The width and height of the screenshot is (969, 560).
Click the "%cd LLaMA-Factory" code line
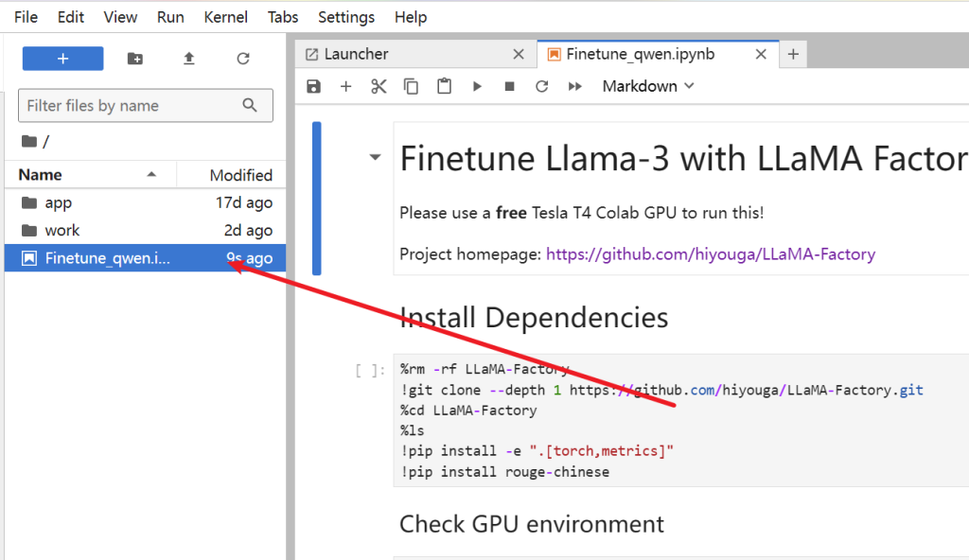point(469,411)
